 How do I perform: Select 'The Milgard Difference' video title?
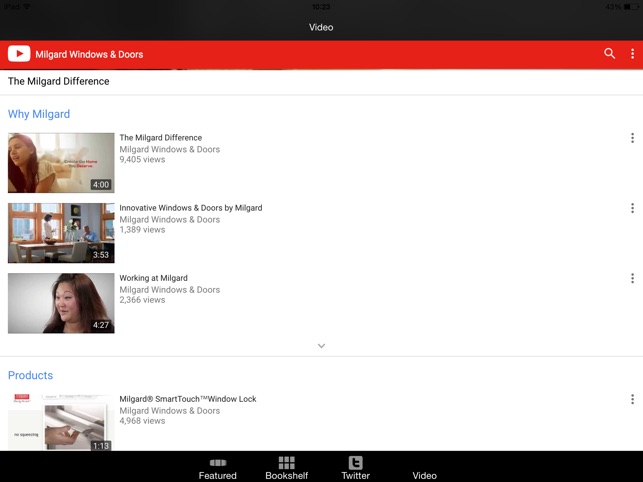tap(161, 137)
